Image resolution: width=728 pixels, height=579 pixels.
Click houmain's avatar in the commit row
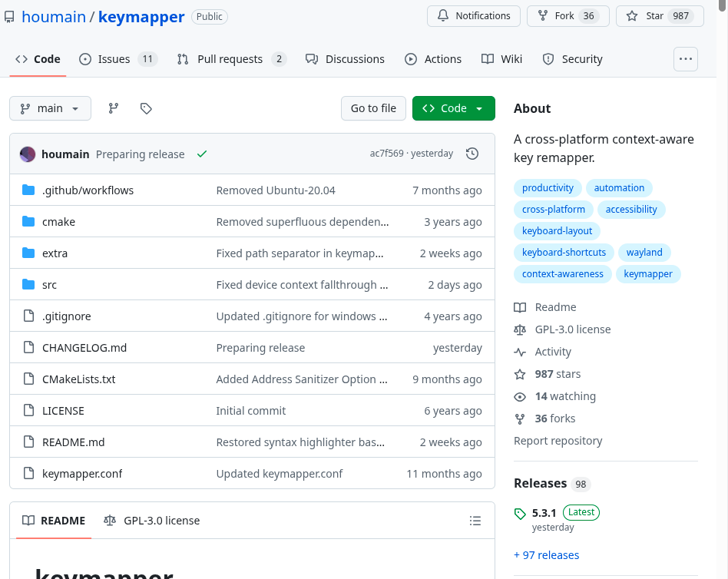[28, 154]
